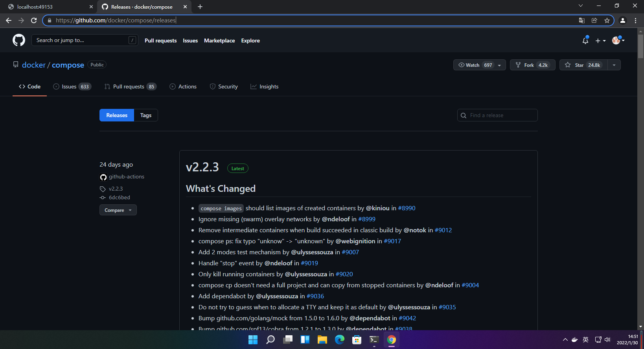
Task: Open the tab search chevron
Action: click(581, 6)
